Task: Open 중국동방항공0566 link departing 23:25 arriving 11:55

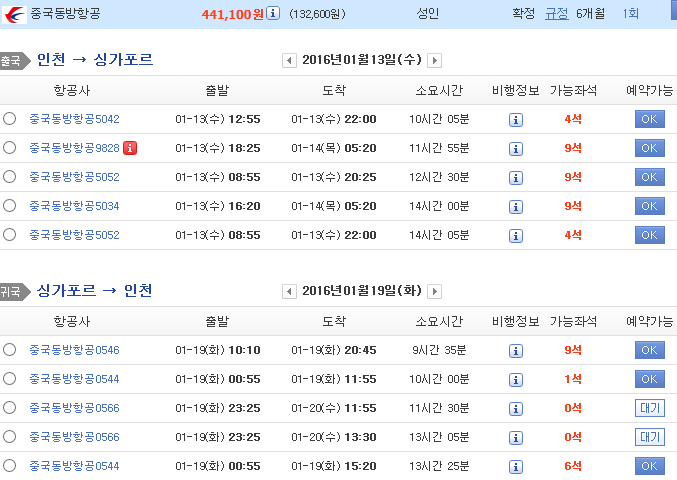Action: [x=74, y=408]
